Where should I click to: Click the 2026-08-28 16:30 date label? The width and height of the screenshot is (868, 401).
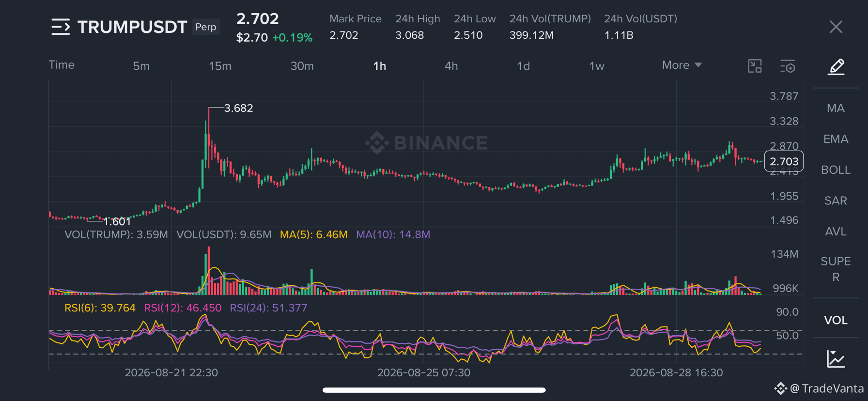676,372
